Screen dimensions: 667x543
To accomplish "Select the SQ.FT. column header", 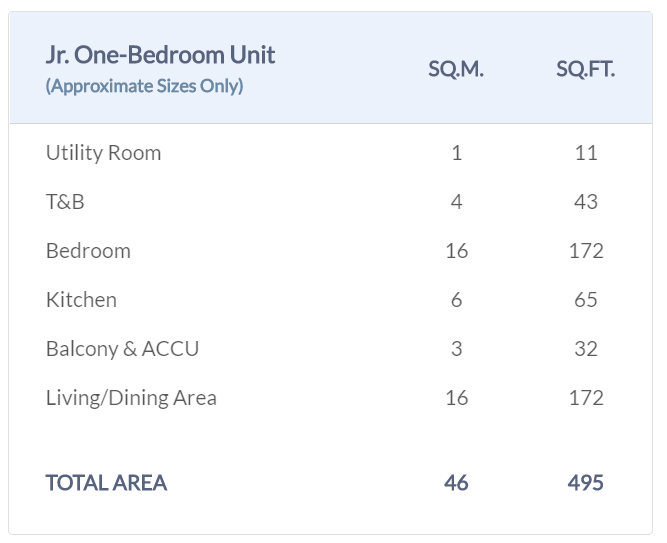I will (585, 69).
